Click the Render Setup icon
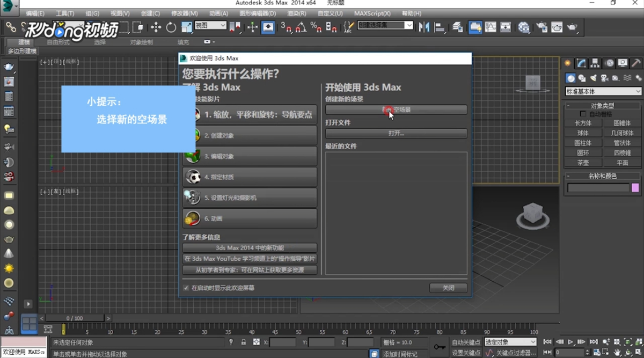This screenshot has height=358, width=644. [541, 27]
